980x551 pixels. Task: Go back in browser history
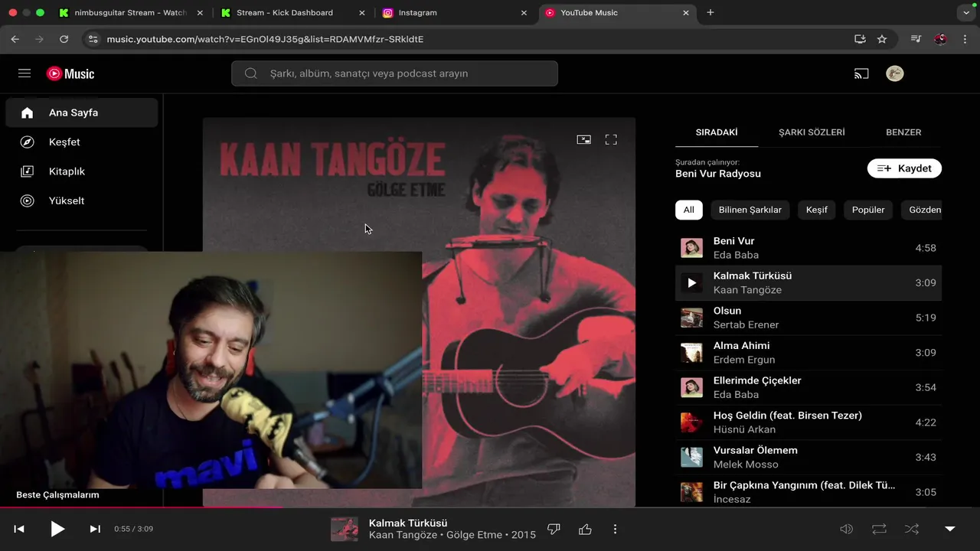[x=15, y=39]
